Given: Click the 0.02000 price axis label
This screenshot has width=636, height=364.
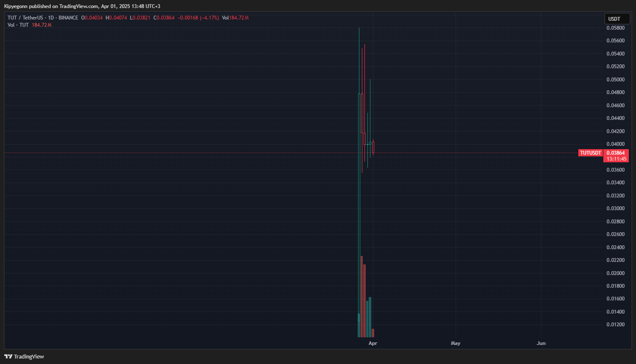Looking at the screenshot, I should coord(615,273).
